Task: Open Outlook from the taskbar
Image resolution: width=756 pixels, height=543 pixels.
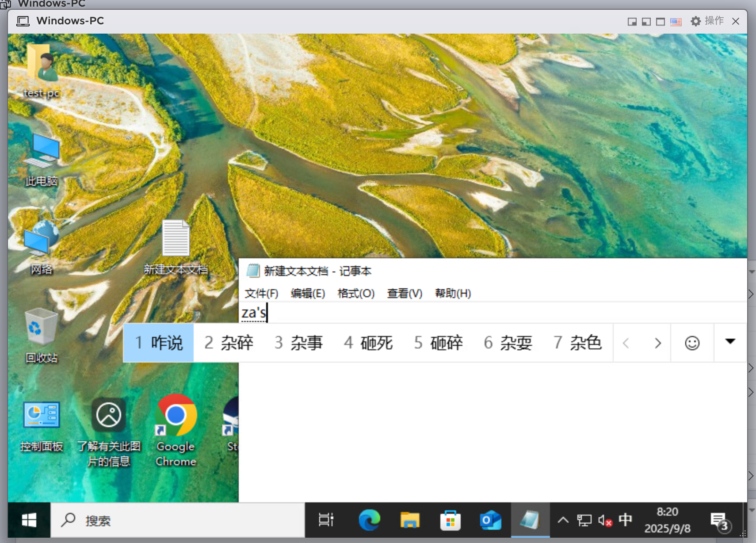Action: tap(490, 520)
